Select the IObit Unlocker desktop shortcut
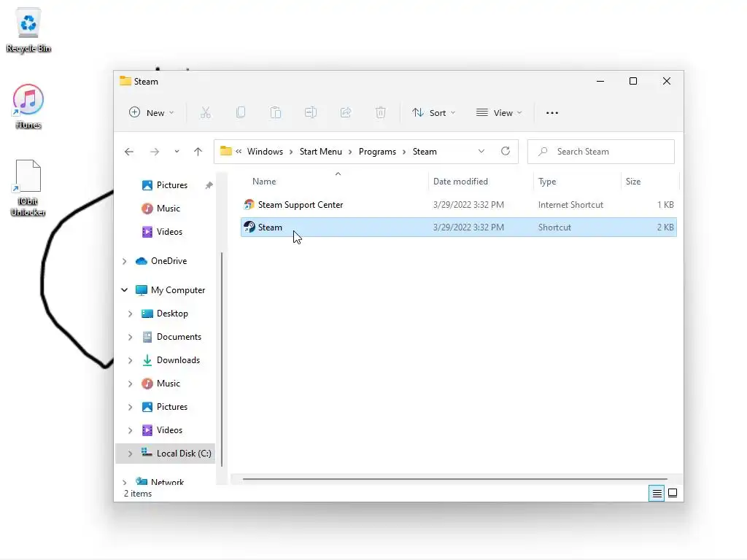The height and width of the screenshot is (560, 747). tap(28, 189)
